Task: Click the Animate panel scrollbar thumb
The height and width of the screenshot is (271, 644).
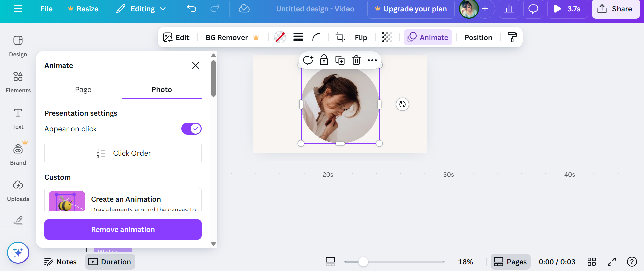Action: [213, 78]
